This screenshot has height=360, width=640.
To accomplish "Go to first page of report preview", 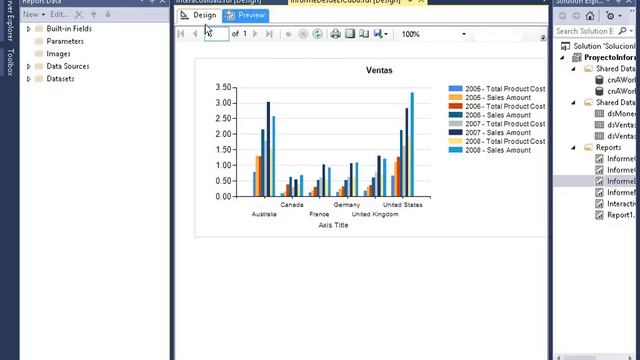I will point(181,34).
